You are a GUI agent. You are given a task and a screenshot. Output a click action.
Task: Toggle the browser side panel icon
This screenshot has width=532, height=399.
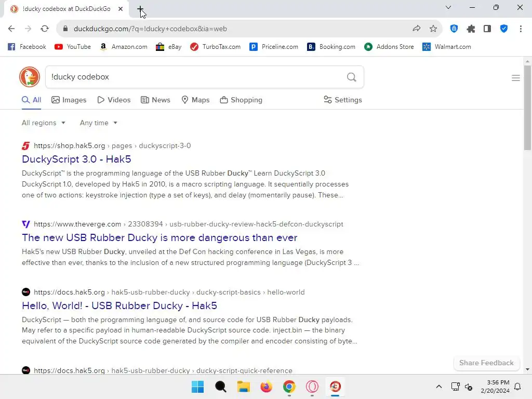(x=487, y=29)
